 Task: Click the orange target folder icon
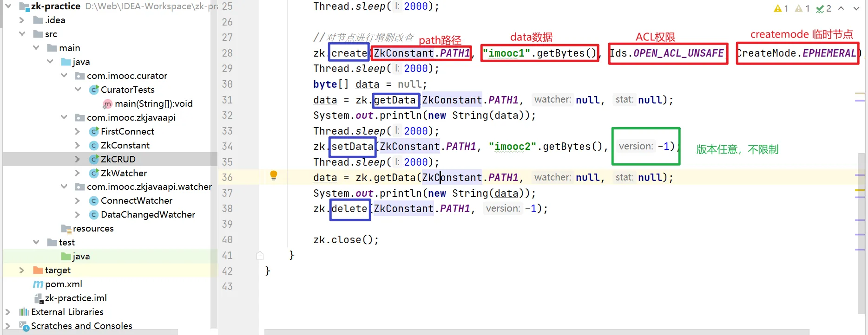coord(38,271)
